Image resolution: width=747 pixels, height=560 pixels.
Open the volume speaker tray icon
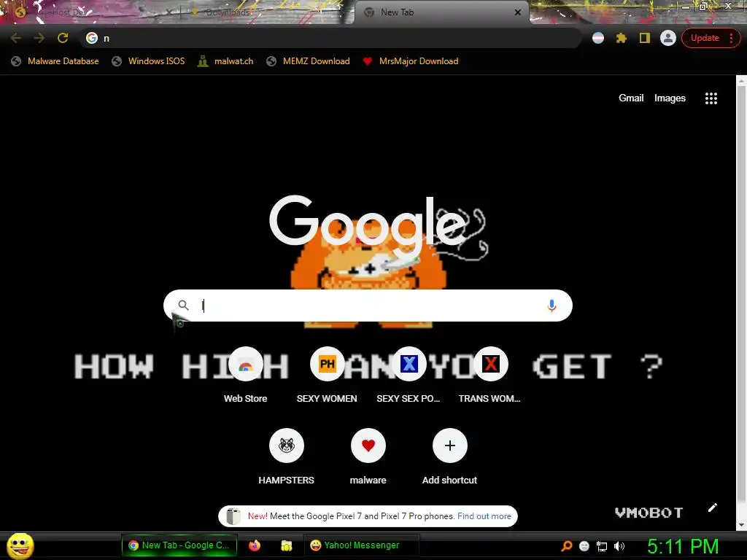[x=619, y=546]
